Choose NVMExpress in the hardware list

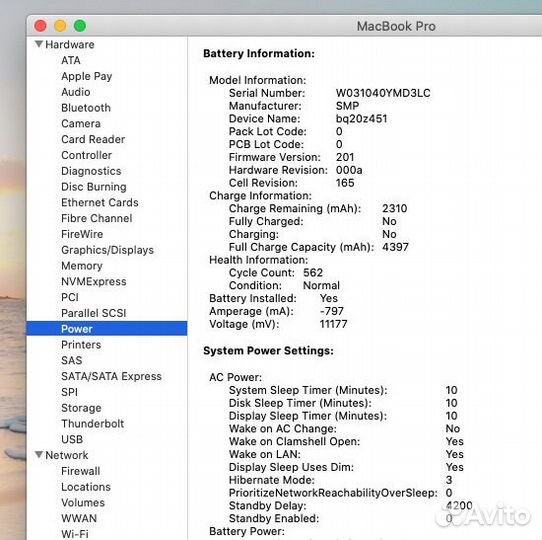click(x=94, y=281)
